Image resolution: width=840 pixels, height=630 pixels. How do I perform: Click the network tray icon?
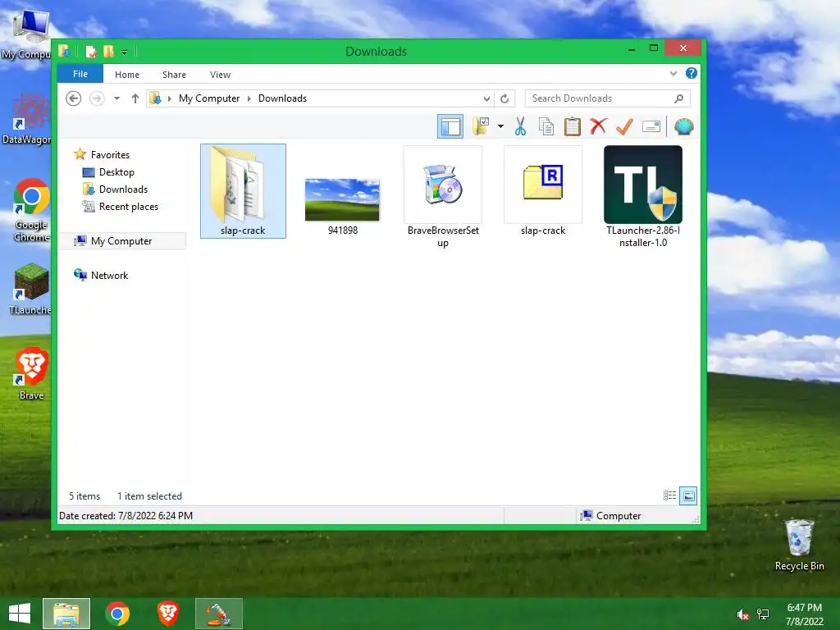tap(763, 614)
